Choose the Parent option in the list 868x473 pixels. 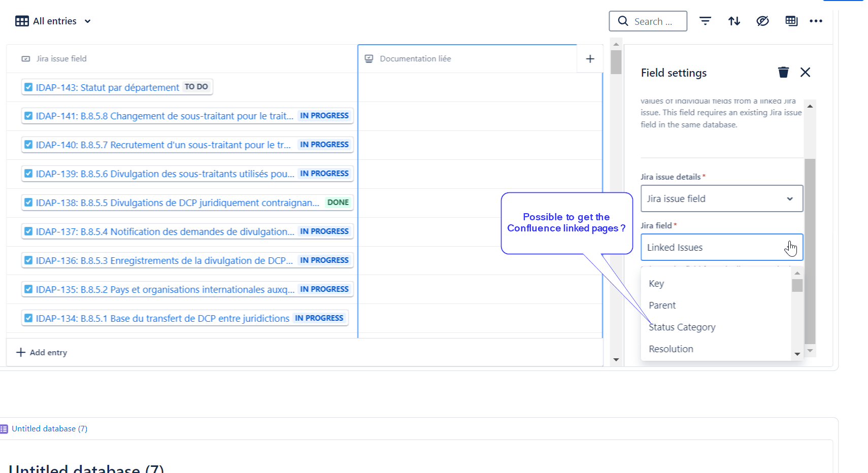pyautogui.click(x=662, y=306)
